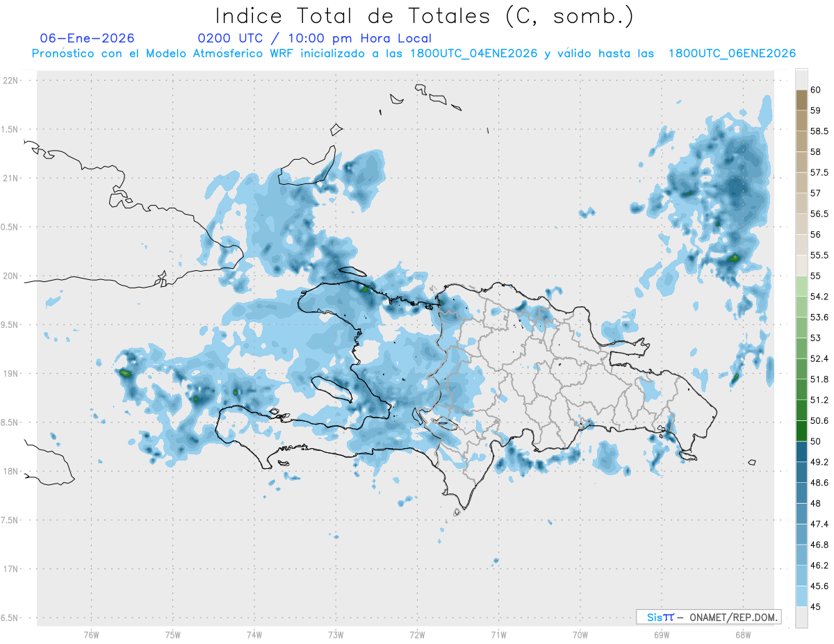Click the dark brown 59–60 legend swatch
The width and height of the screenshot is (834, 644).
tap(801, 100)
